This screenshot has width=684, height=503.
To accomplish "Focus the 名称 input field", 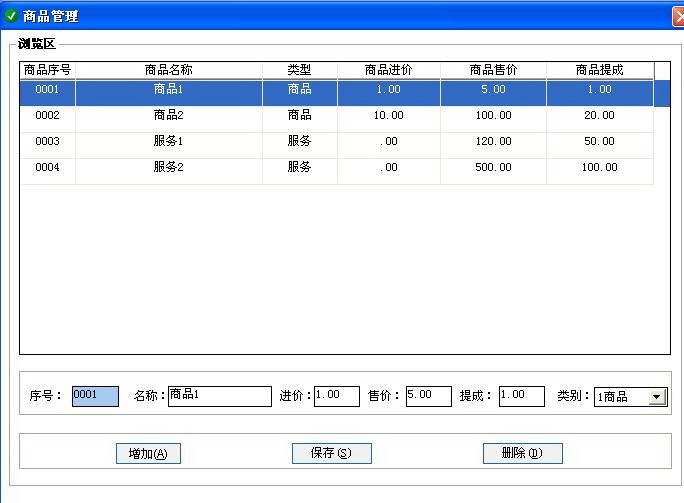I will click(220, 396).
